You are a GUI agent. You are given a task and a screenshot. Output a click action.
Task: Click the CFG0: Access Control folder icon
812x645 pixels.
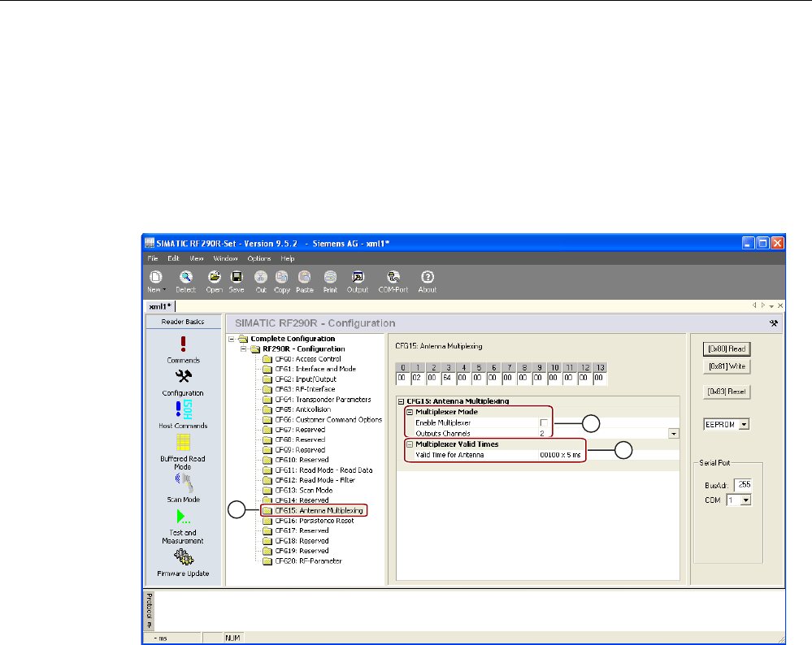coord(267,359)
